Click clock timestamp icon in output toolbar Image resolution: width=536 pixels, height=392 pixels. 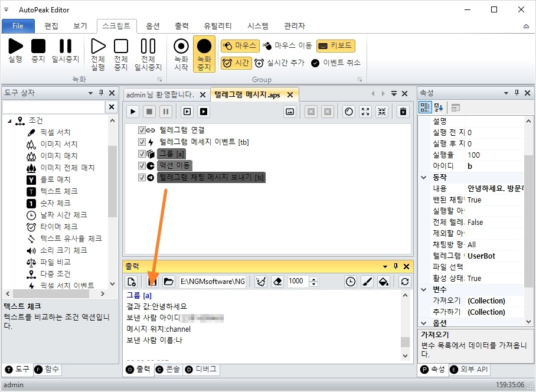(x=351, y=282)
